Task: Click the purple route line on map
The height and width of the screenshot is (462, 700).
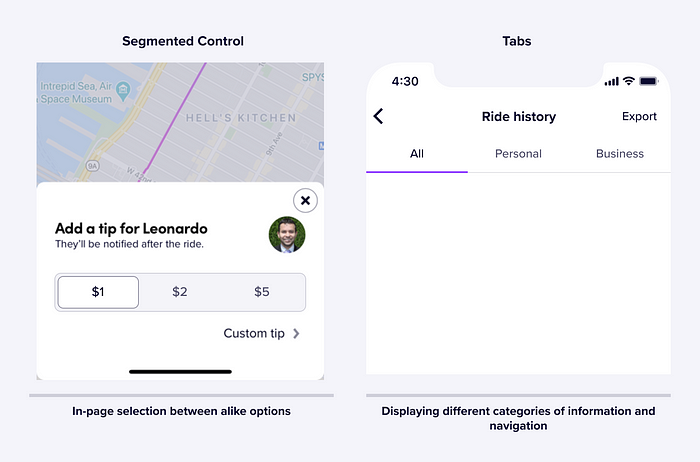Action: (x=174, y=122)
